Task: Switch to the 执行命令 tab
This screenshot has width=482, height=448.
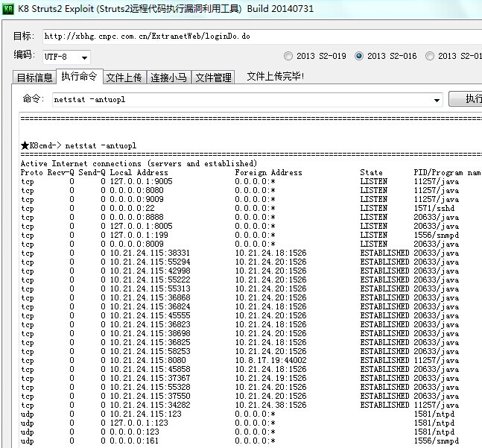Action: coord(79,76)
